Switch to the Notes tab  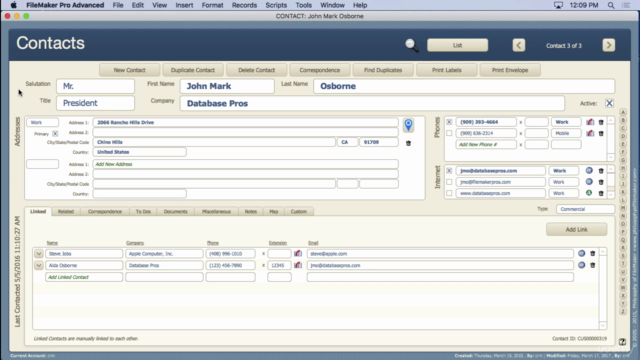pos(251,211)
